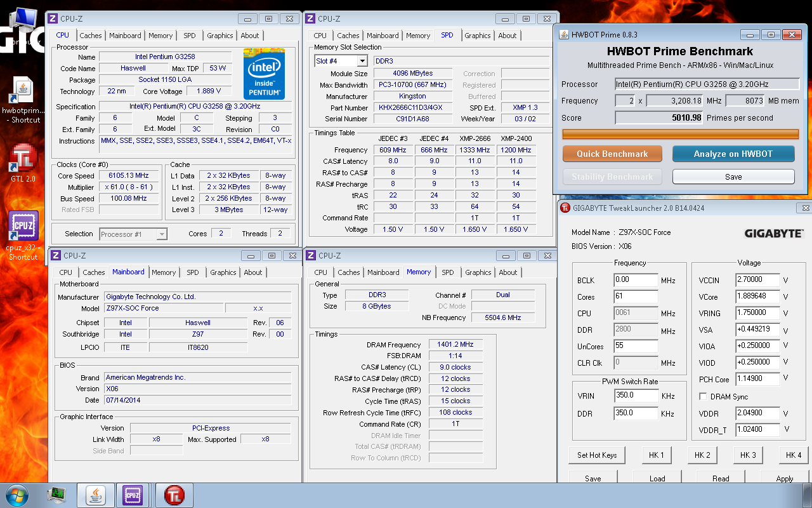This screenshot has width=812, height=508.
Task: Click the CPU-Z taskbar icon
Action: pos(133,495)
